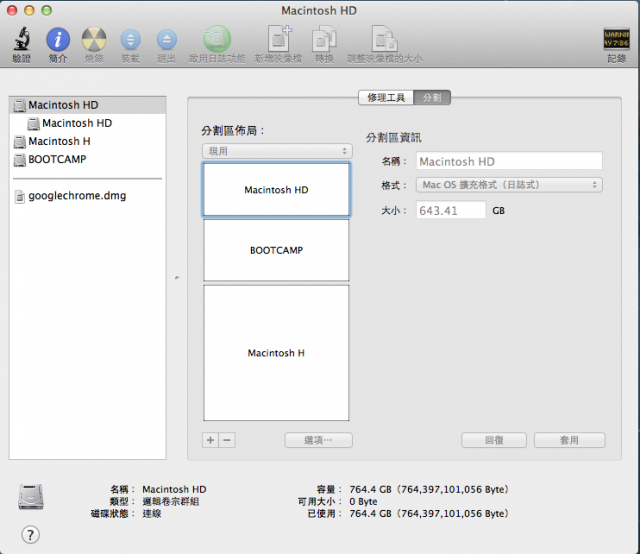
Task: Click the Revert (回復) button
Action: point(494,440)
